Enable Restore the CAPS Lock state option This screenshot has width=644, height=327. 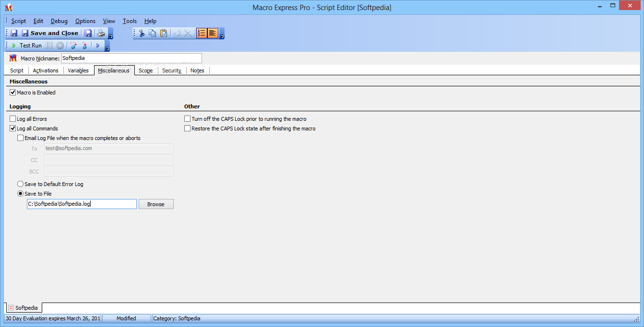coord(188,128)
